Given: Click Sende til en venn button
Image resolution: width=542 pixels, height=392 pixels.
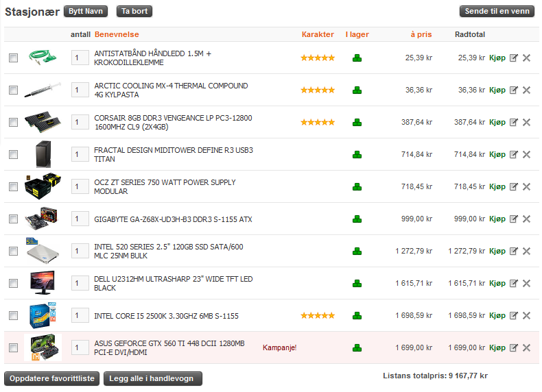Looking at the screenshot, I should click(497, 12).
